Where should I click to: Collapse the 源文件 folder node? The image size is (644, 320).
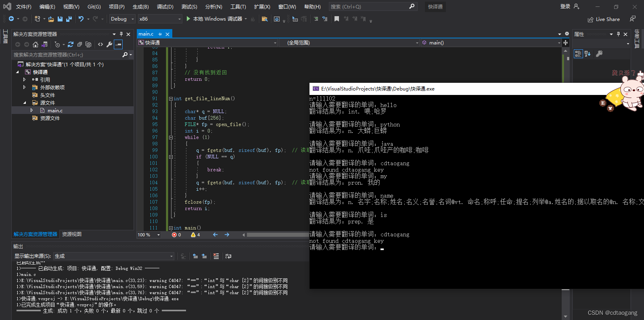[24, 103]
